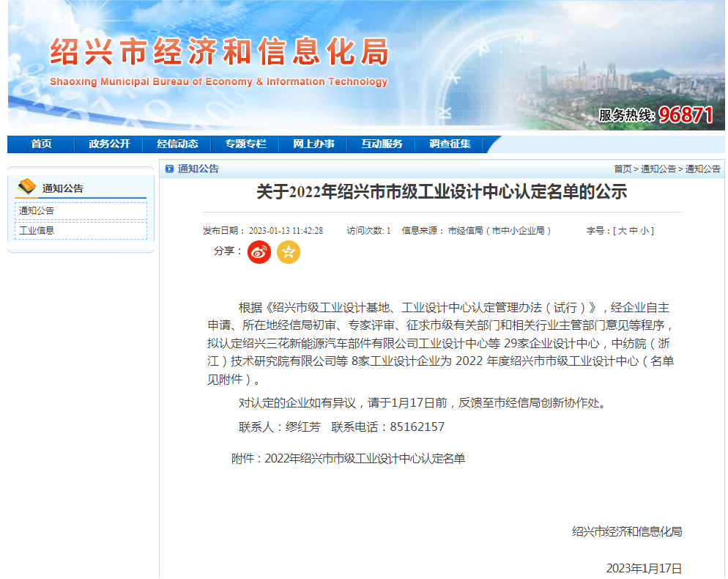Click 首页 in the breadcrumb trail
This screenshot has height=579, width=728.
pos(623,169)
